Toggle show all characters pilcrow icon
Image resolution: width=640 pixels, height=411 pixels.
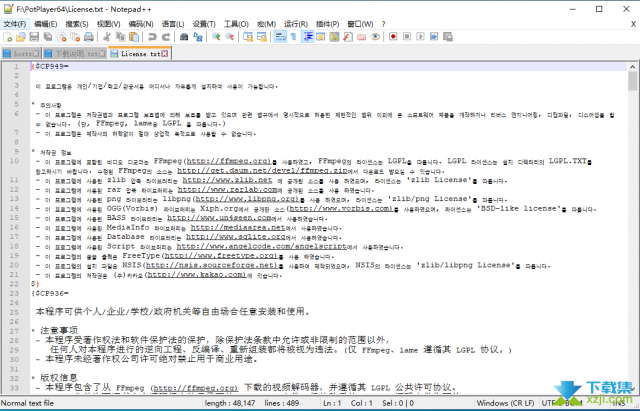pyautogui.click(x=293, y=37)
